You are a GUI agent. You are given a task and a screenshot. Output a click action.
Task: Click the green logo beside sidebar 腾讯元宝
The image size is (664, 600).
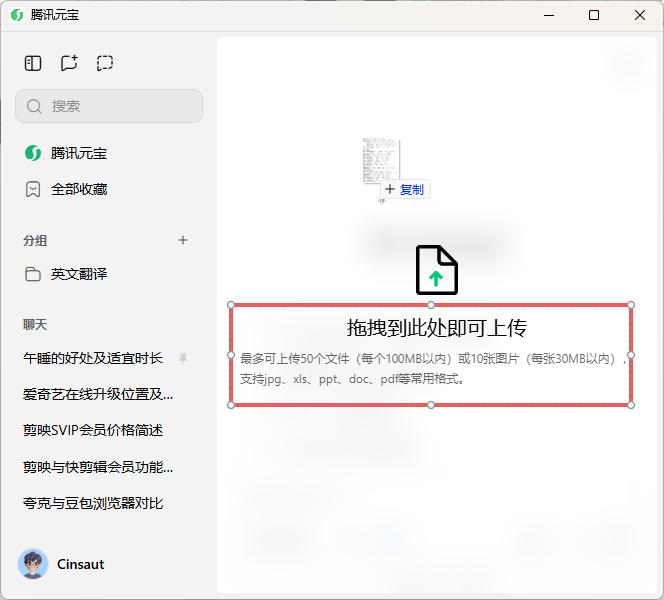pyautogui.click(x=33, y=153)
